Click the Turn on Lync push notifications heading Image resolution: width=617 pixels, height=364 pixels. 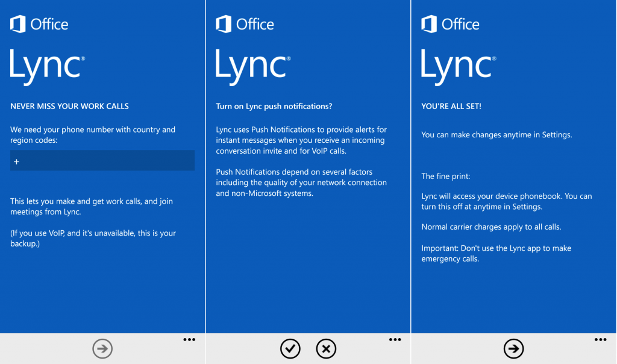[x=275, y=105]
